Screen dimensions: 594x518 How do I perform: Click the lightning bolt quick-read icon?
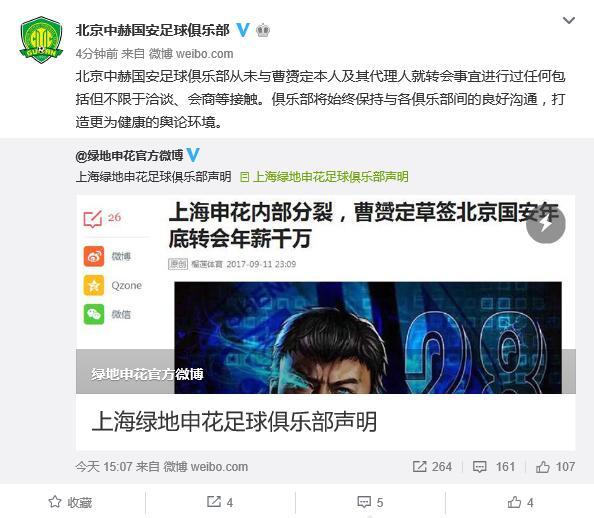(546, 224)
